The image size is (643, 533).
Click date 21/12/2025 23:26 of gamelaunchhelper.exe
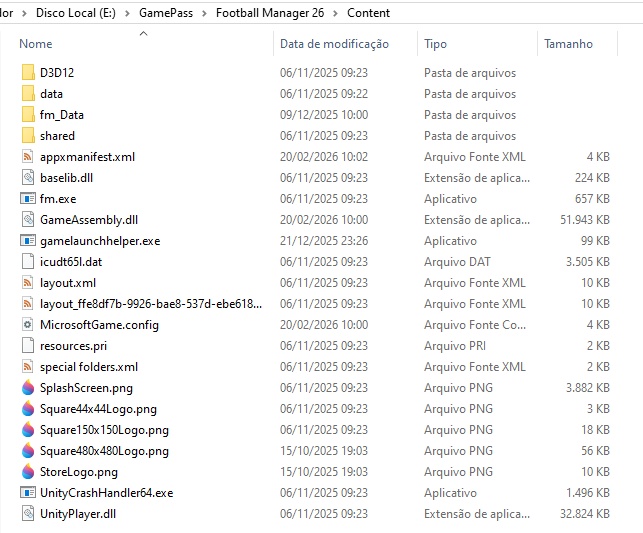point(324,241)
